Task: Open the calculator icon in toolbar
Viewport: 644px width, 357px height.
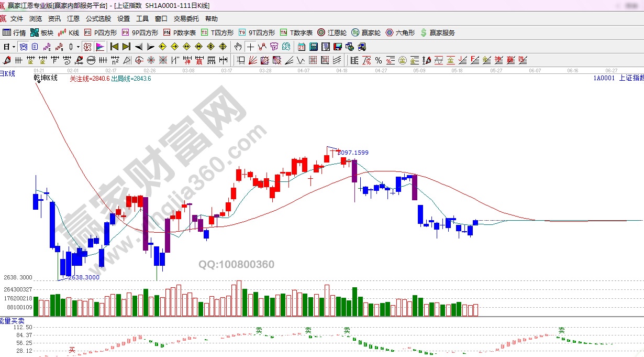Action: point(313,47)
